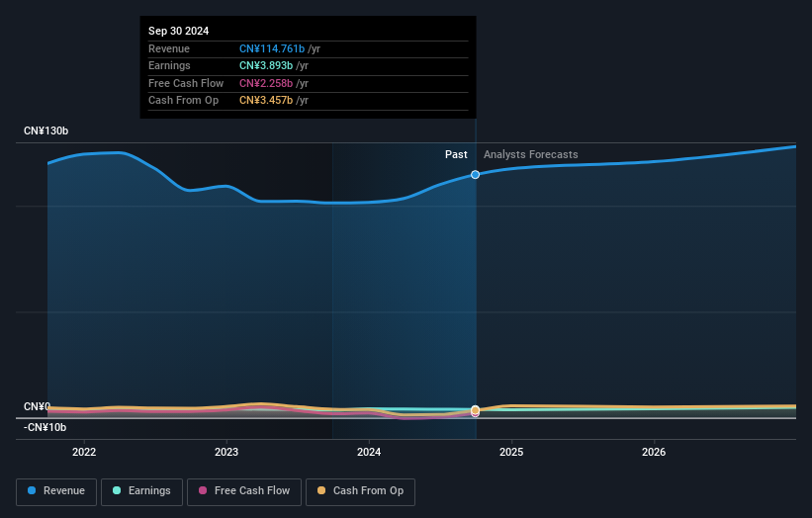Click the 2026 x-axis label
This screenshot has width=812, height=518.
[654, 452]
